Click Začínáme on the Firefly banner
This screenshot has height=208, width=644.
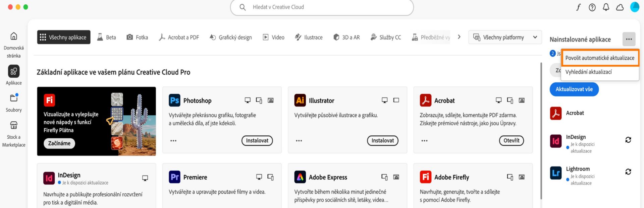pyautogui.click(x=59, y=143)
